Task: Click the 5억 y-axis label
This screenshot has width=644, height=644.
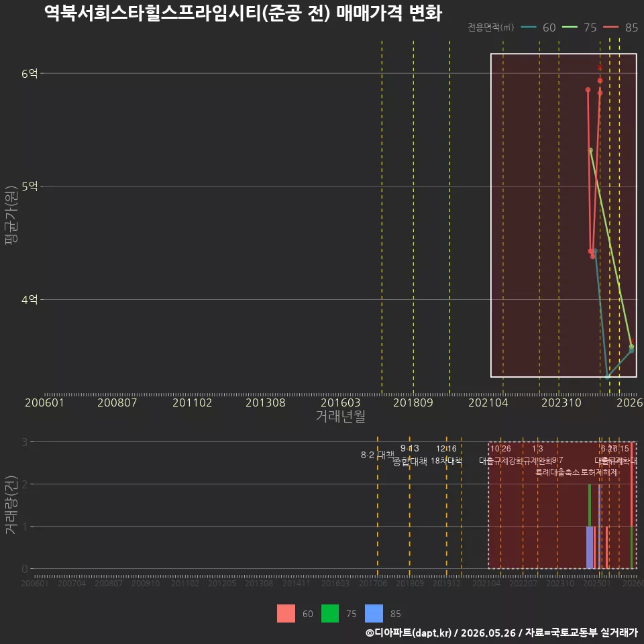Action: coord(30,186)
